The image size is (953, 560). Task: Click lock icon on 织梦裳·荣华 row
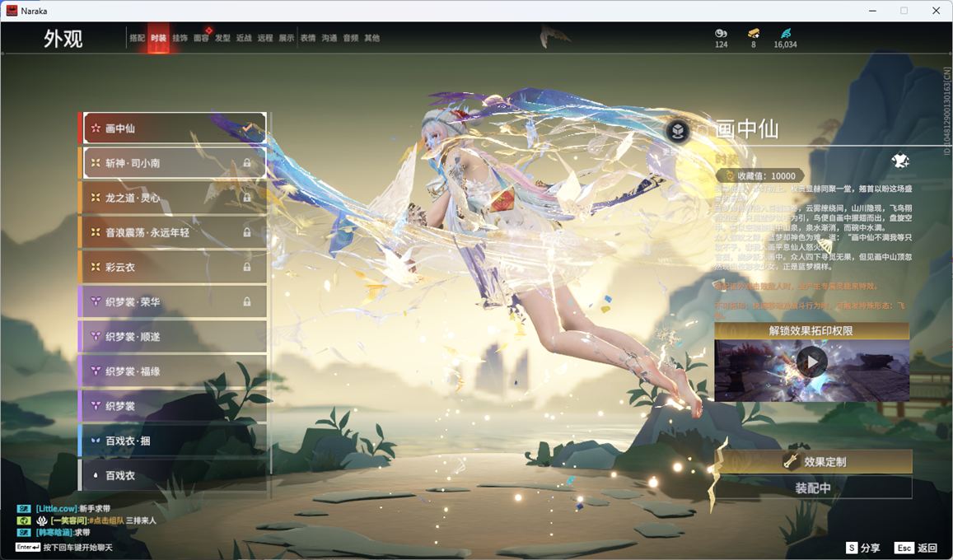pos(247,301)
